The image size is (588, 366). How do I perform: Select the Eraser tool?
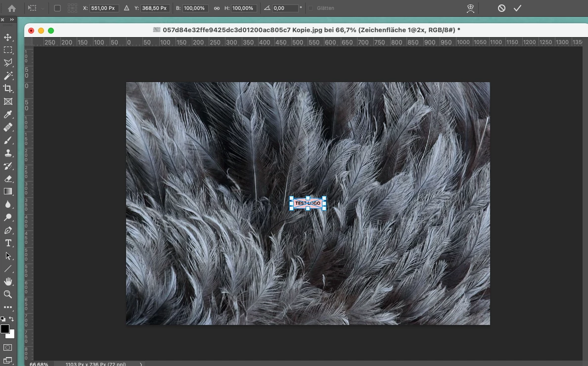pos(8,179)
